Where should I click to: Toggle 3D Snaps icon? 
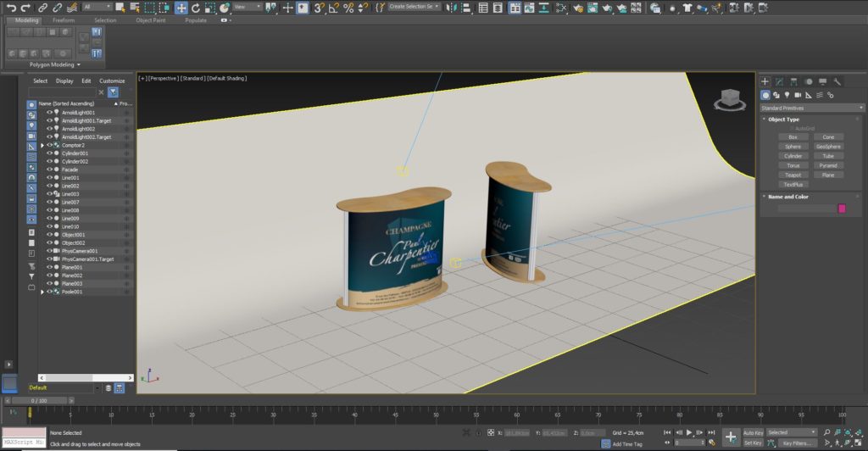[319, 8]
